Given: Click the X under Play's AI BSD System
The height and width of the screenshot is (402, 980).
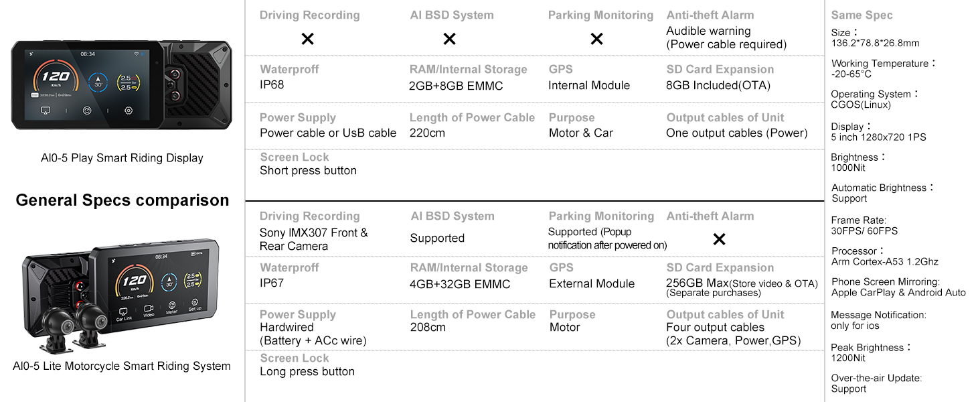Looking at the screenshot, I should (449, 39).
